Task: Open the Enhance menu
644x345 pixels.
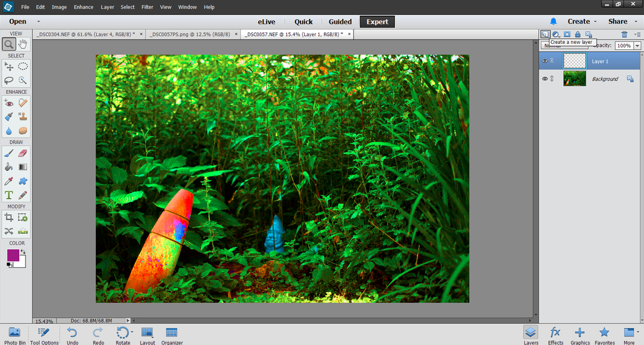Action: 83,7
